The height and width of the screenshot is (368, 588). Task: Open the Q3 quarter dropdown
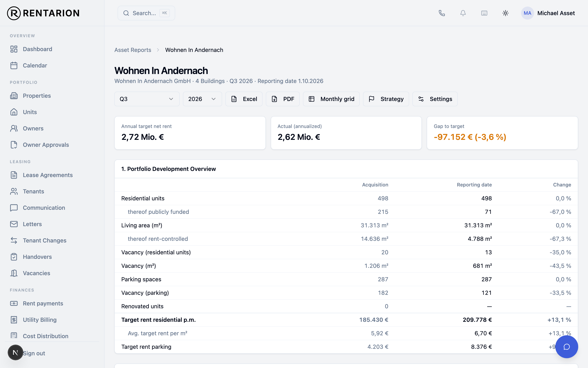[x=147, y=99]
